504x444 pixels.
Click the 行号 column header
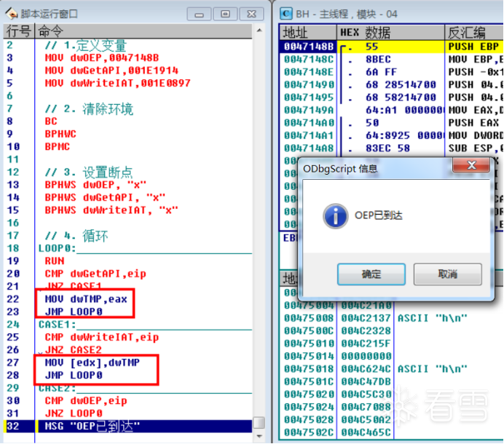click(x=19, y=31)
